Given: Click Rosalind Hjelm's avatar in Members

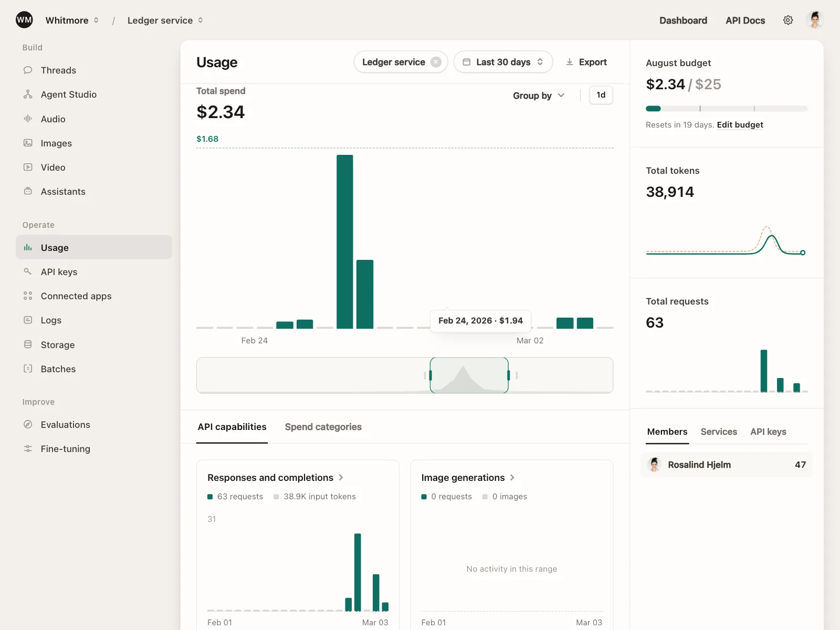Looking at the screenshot, I should point(654,465).
